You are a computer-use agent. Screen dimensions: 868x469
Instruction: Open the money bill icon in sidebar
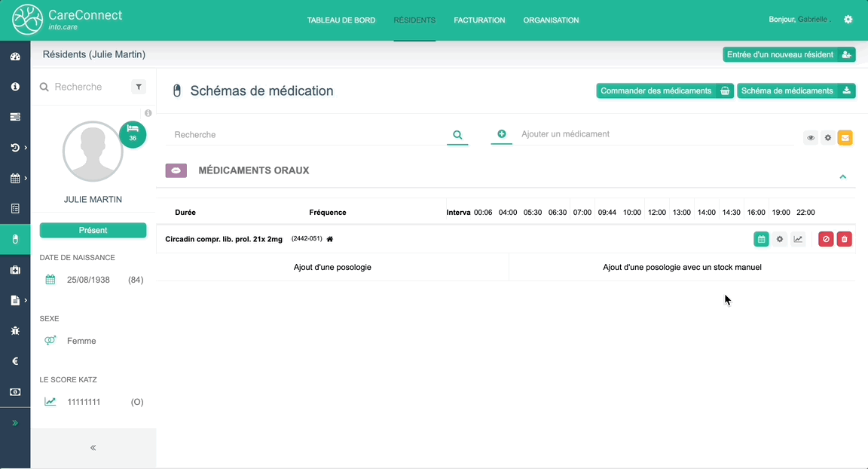point(15,392)
